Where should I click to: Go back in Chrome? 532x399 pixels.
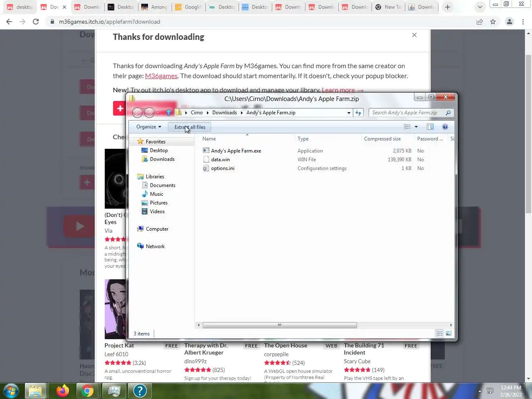click(x=9, y=22)
